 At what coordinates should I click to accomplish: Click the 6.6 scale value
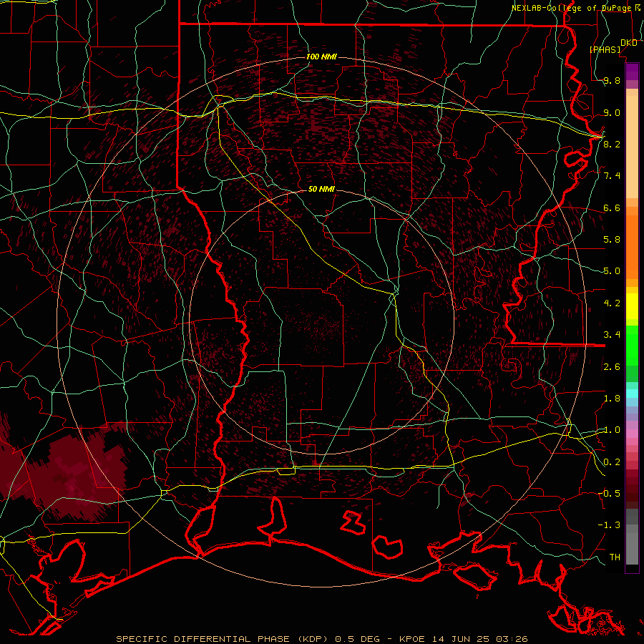coord(612,208)
